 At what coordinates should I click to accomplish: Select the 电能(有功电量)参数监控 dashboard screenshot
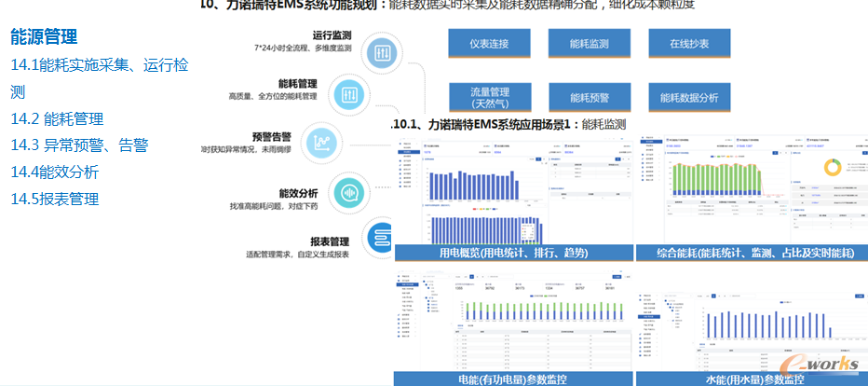(514, 320)
